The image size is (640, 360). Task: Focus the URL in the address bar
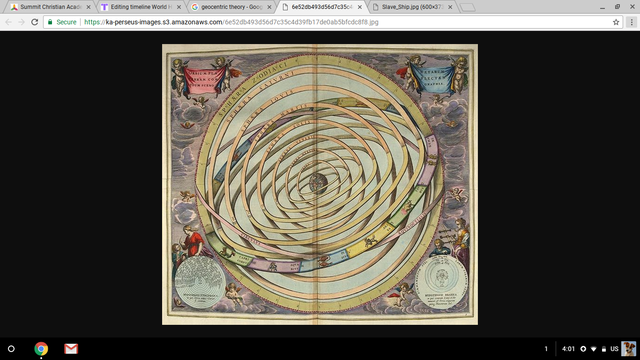[231, 22]
